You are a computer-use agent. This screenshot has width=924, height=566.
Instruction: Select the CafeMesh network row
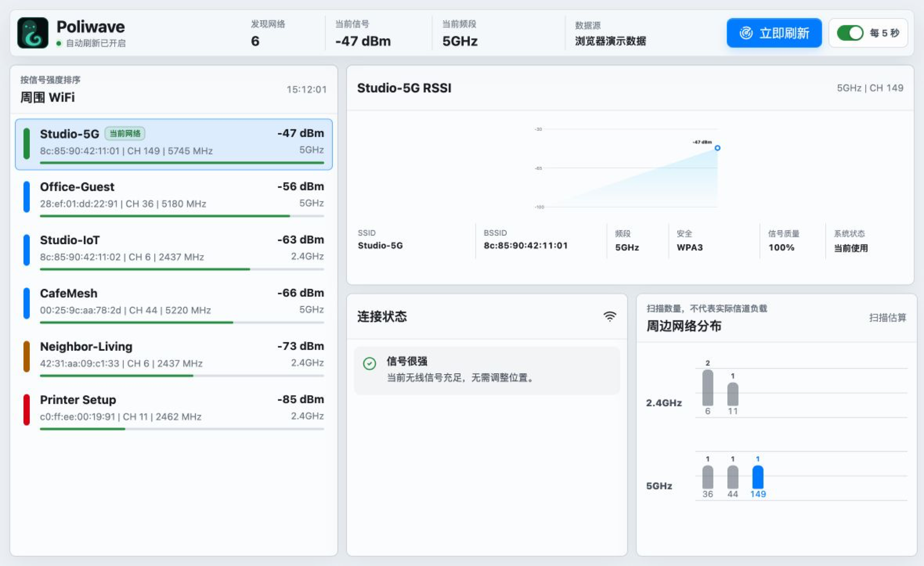(x=174, y=304)
